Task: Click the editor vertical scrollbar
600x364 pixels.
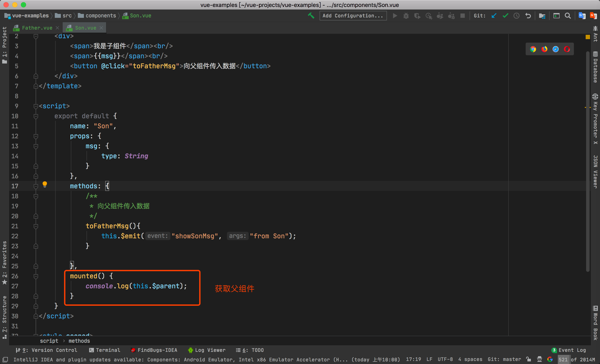Action: coord(588,161)
